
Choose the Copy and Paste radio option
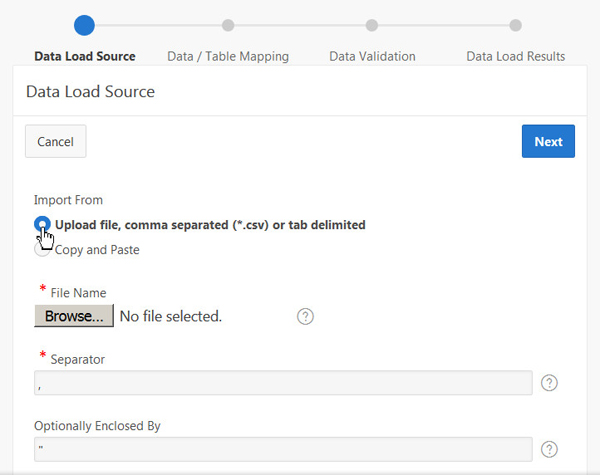pos(42,250)
